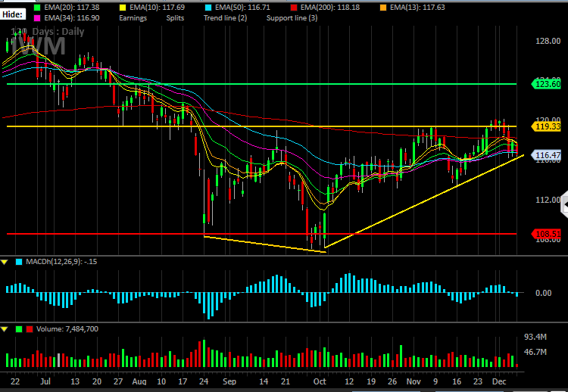Toggle the Earnings overlay label
Viewport: 568px width, 392px height.
coord(133,17)
